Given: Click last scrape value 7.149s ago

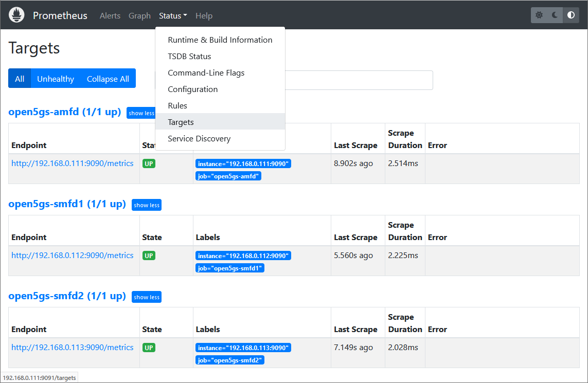Looking at the screenshot, I should (353, 348).
